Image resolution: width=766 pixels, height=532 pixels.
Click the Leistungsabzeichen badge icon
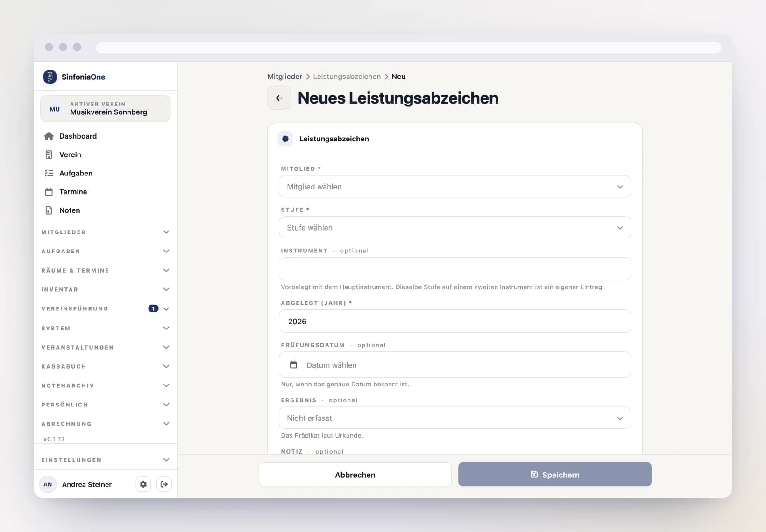[x=285, y=139]
